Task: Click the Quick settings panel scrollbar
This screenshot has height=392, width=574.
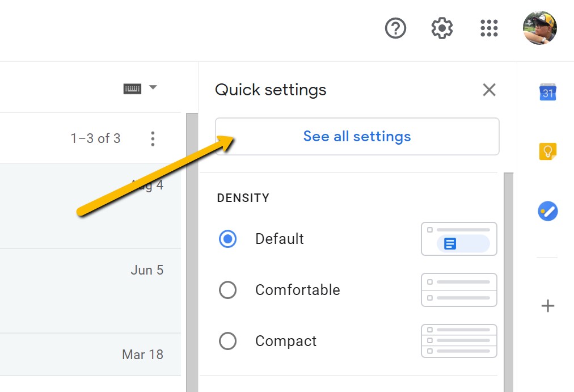Action: coord(508,282)
